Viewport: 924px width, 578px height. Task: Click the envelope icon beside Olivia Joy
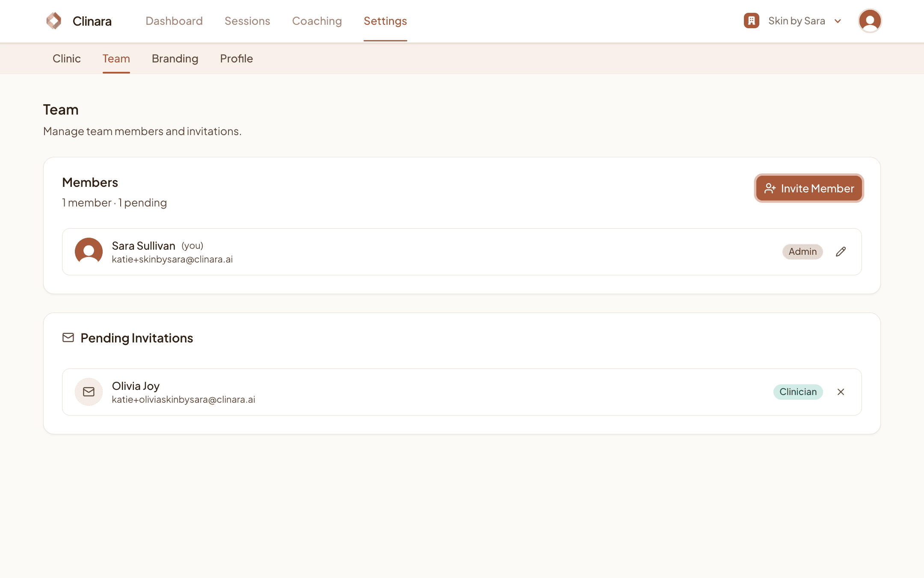(89, 392)
